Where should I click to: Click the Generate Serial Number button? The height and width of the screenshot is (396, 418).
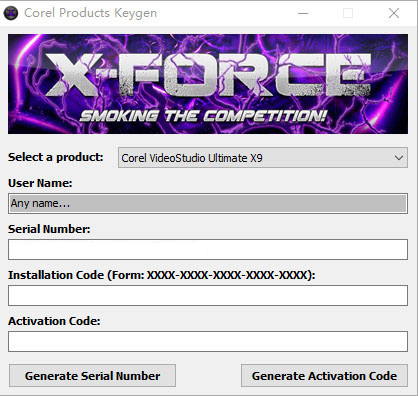[92, 376]
